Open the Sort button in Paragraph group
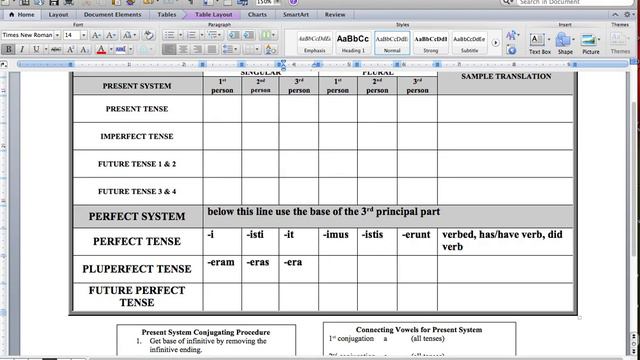640x360 pixels. [x=271, y=49]
